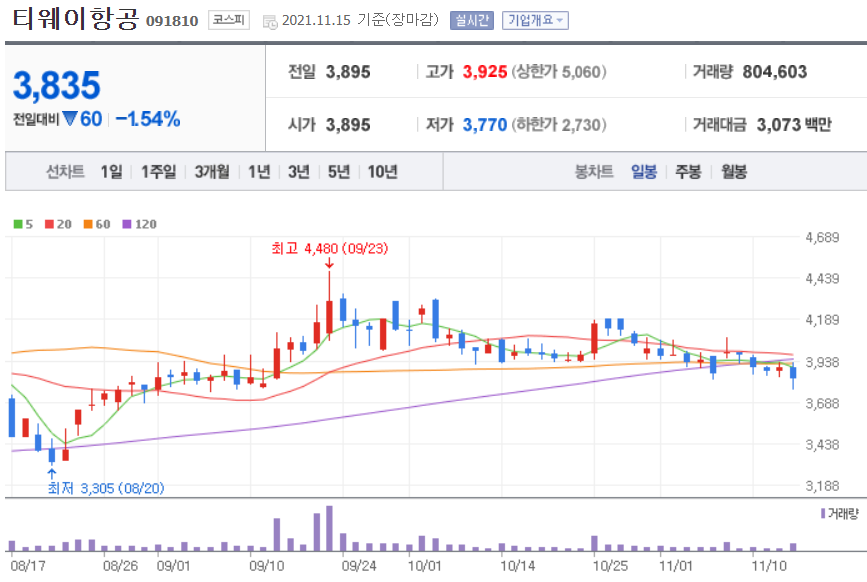Click the 봉차트 label

(x=594, y=172)
